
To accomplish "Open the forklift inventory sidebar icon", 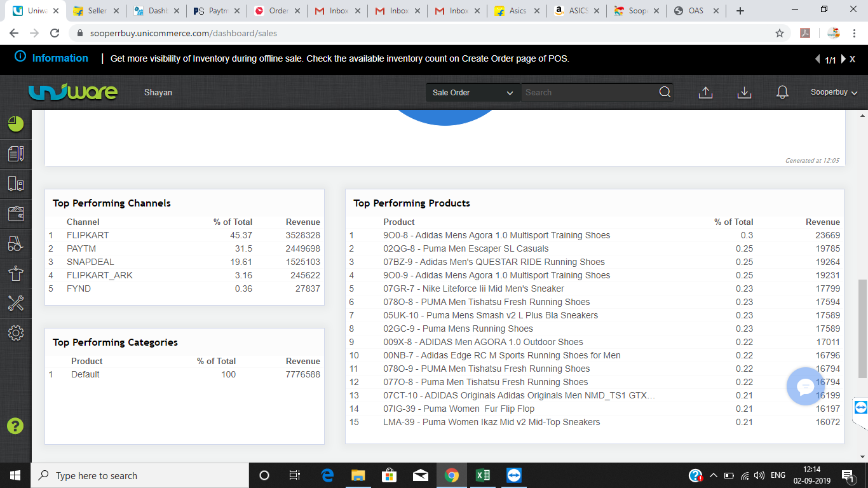I will pos(16,243).
